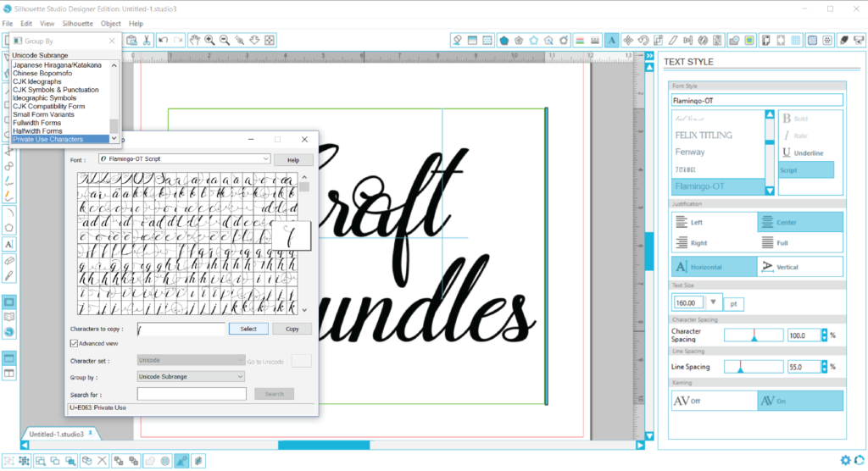Set justification to Full
The image size is (868, 471).
(800, 242)
